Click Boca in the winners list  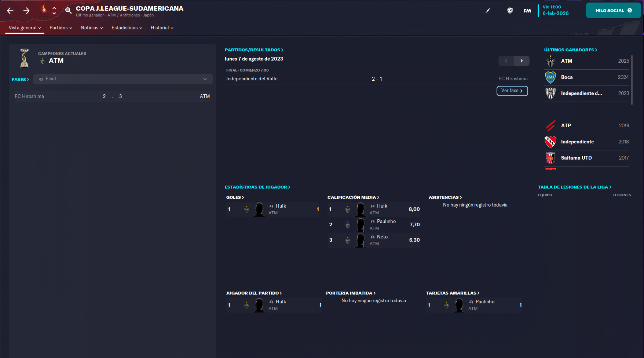pyautogui.click(x=567, y=77)
